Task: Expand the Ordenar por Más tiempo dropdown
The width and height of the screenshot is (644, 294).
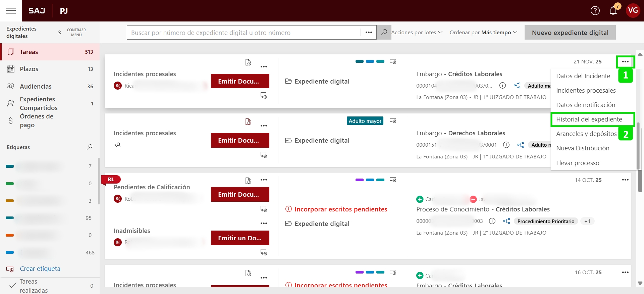Action: point(483,33)
